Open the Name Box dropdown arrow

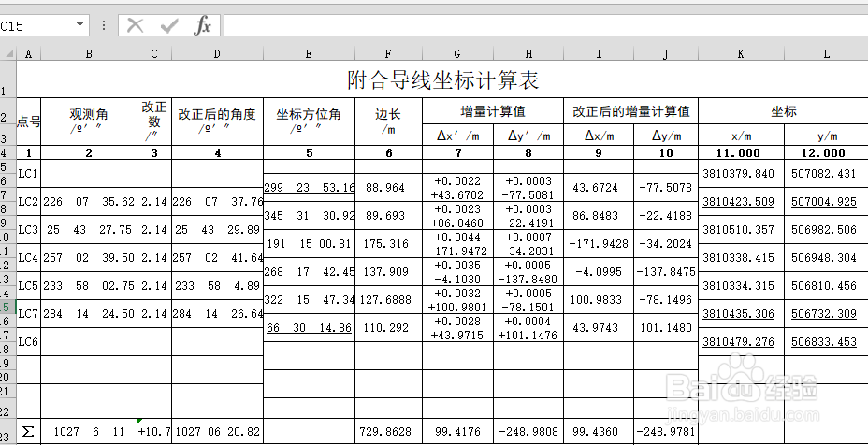coord(80,25)
